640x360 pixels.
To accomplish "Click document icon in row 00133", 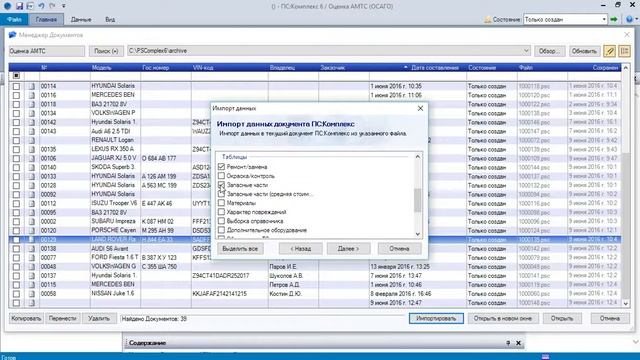I will click(x=32, y=176).
